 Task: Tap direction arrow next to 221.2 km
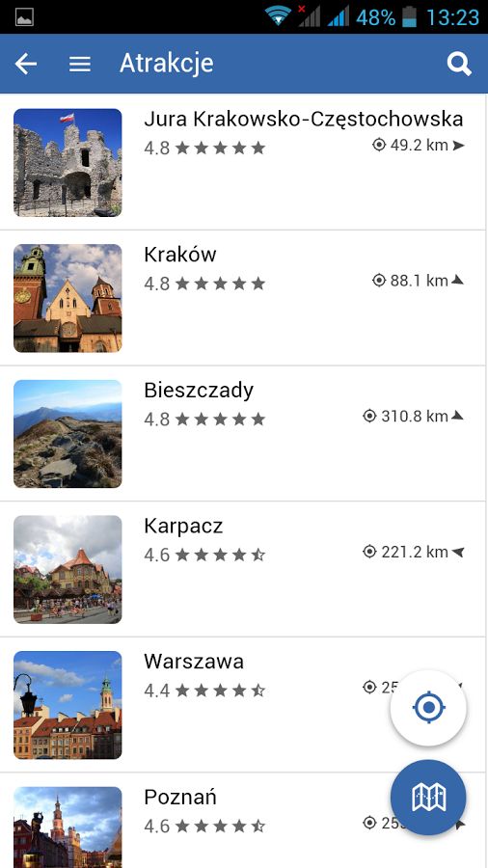tap(457, 552)
